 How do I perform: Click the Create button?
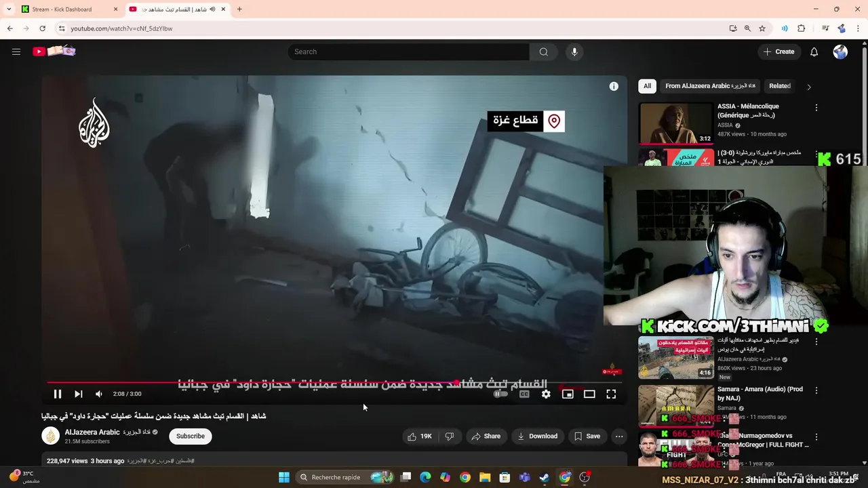778,52
